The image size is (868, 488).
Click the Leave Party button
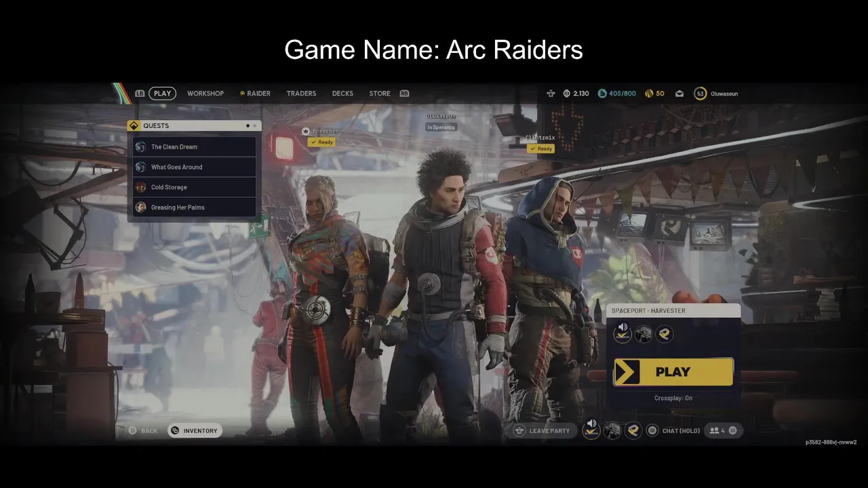pyautogui.click(x=543, y=430)
